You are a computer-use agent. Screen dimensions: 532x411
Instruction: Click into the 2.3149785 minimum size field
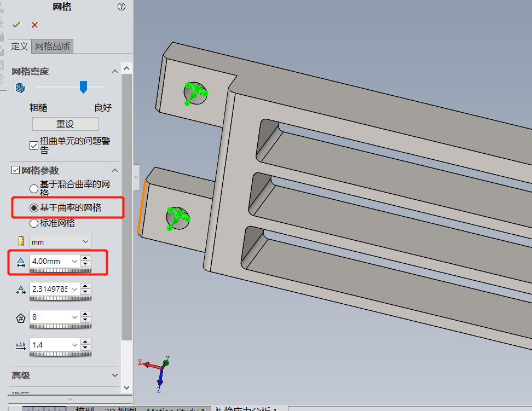coord(50,289)
